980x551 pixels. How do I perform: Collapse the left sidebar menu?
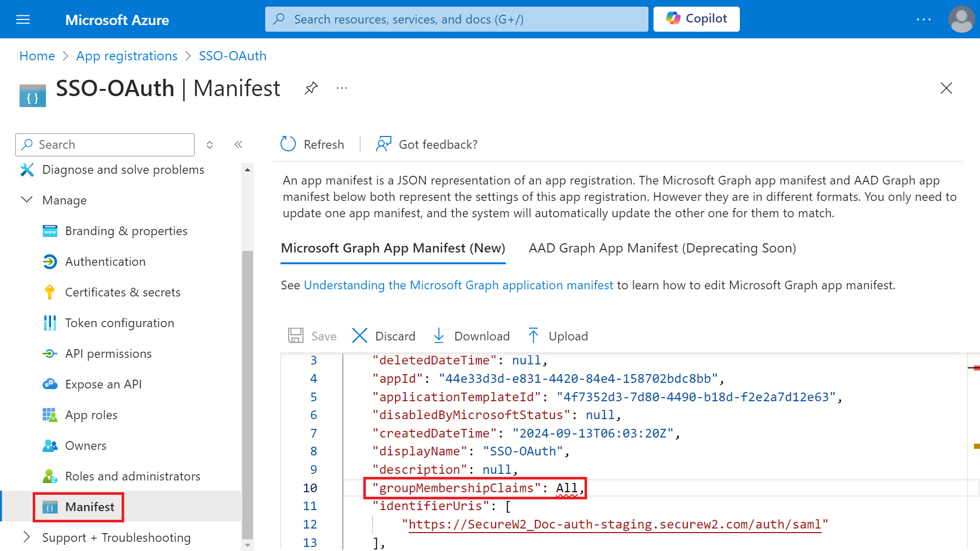coord(238,145)
